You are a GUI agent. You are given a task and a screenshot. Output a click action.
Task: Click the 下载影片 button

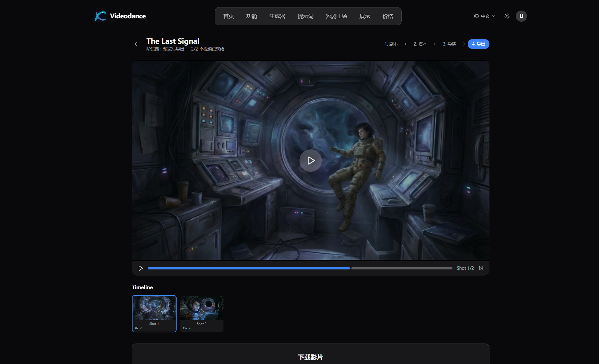coord(310,357)
